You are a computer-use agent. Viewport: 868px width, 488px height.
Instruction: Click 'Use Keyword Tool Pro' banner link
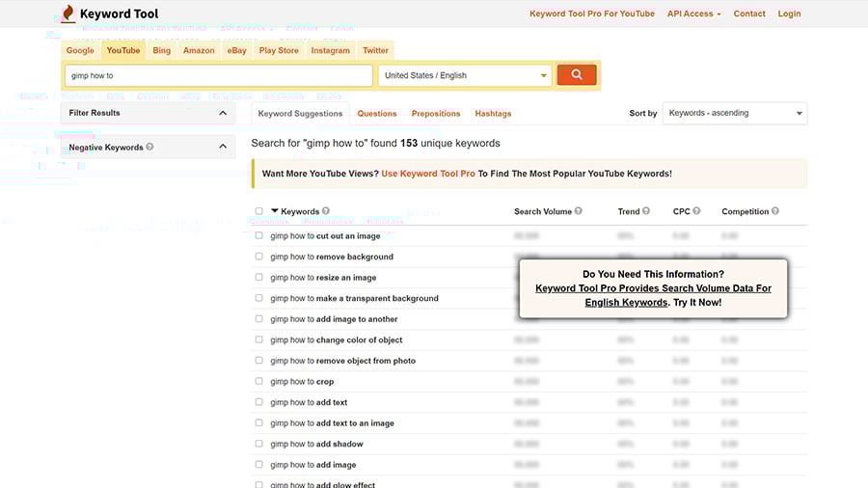tap(428, 174)
